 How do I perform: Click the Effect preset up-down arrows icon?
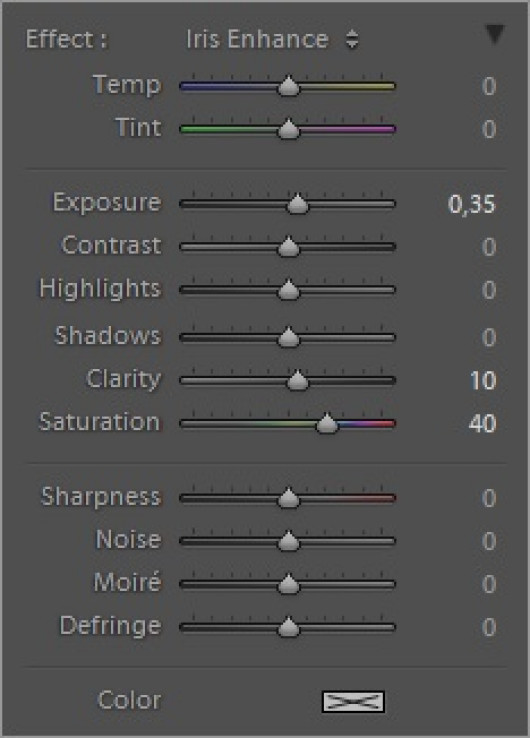click(352, 40)
